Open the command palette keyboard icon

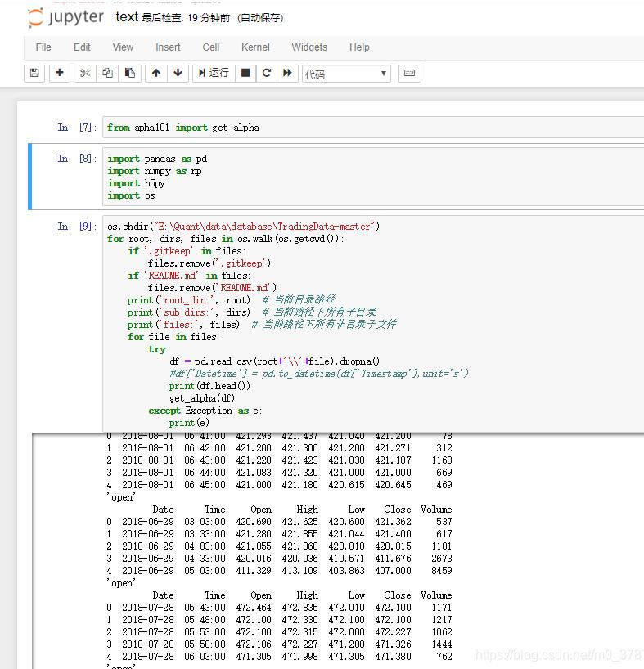[x=410, y=73]
